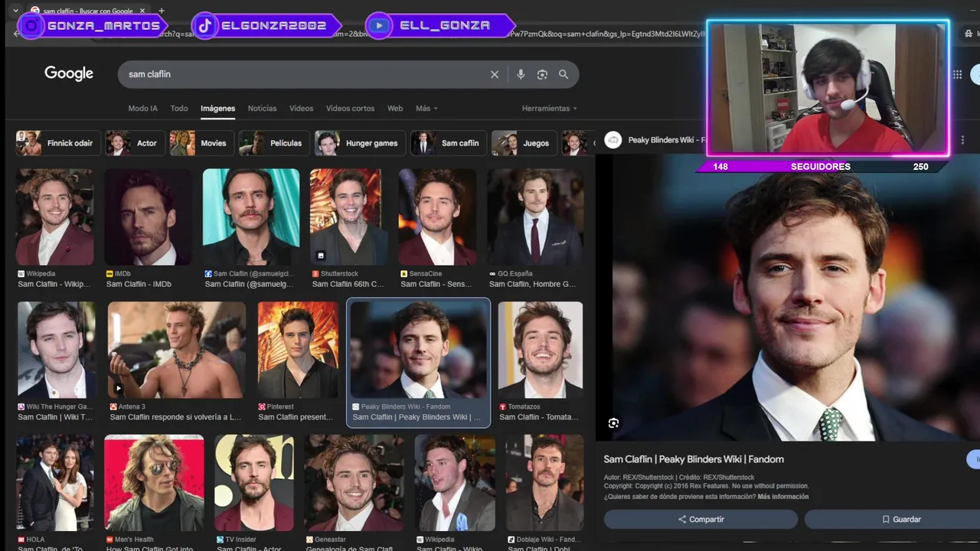The height and width of the screenshot is (551, 980).
Task: Click the Sam Claflin responde si volvería caption
Action: (x=175, y=417)
